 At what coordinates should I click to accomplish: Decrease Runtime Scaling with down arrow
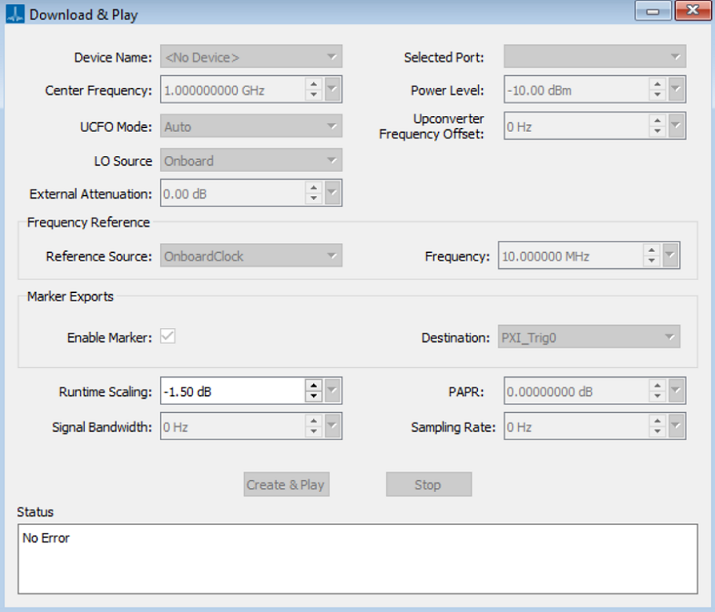coord(314,396)
